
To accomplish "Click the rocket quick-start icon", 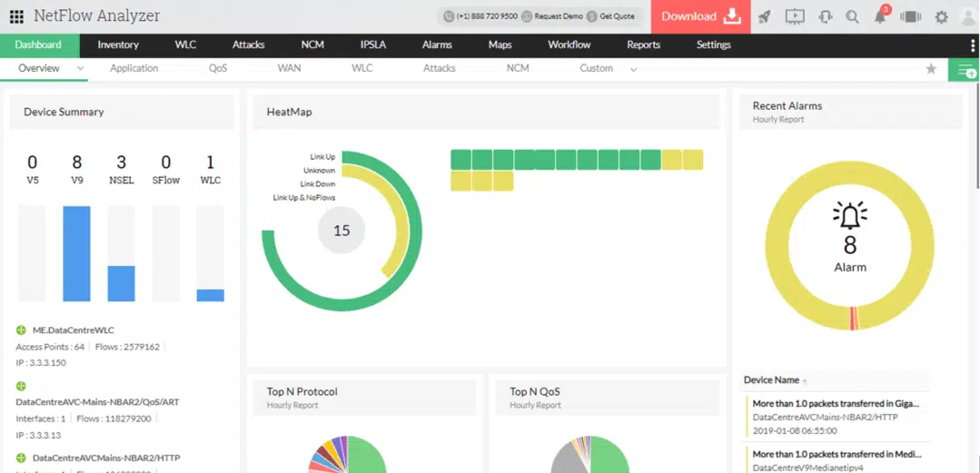I will (x=765, y=16).
